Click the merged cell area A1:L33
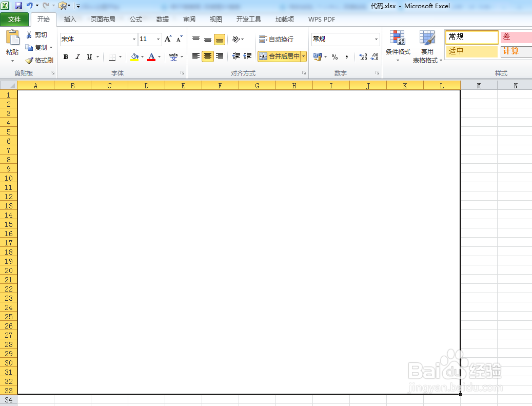The width and height of the screenshot is (532, 406). pos(239,242)
